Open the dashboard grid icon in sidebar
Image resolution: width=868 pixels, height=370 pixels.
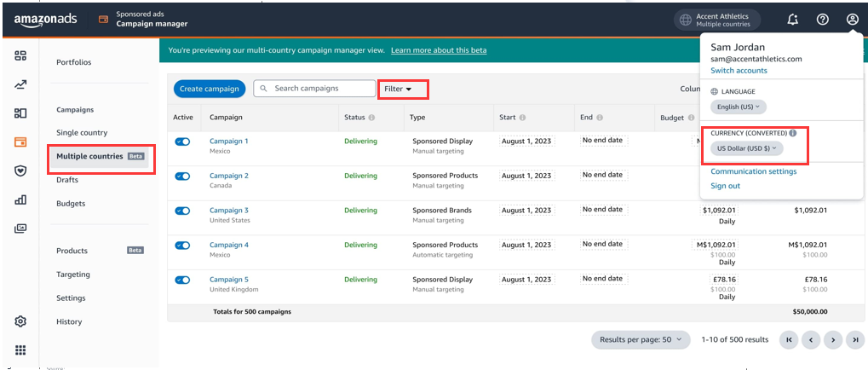(20, 55)
